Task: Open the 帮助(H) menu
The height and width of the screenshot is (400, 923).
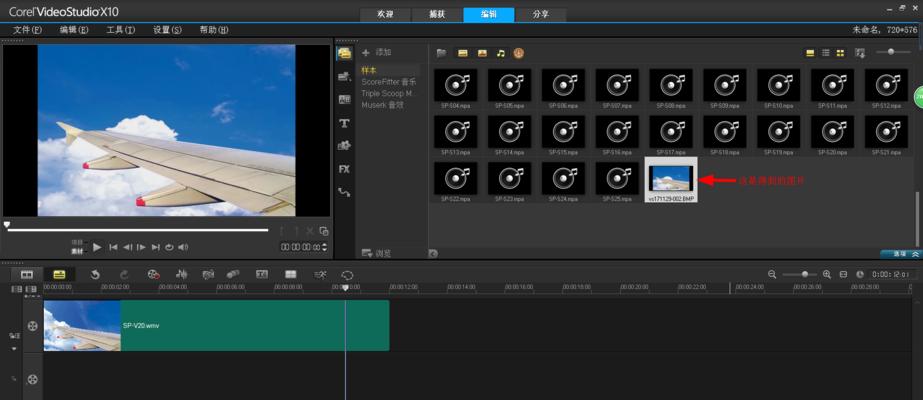Action: point(214,29)
